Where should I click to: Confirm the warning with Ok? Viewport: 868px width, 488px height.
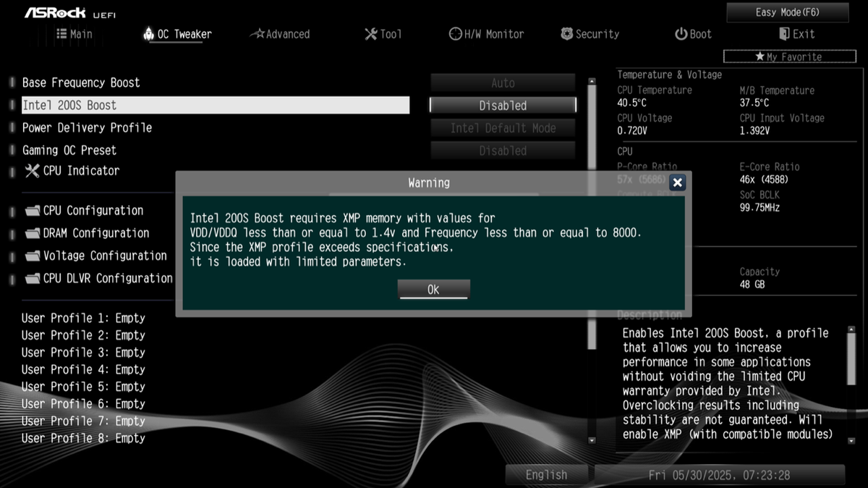(433, 289)
